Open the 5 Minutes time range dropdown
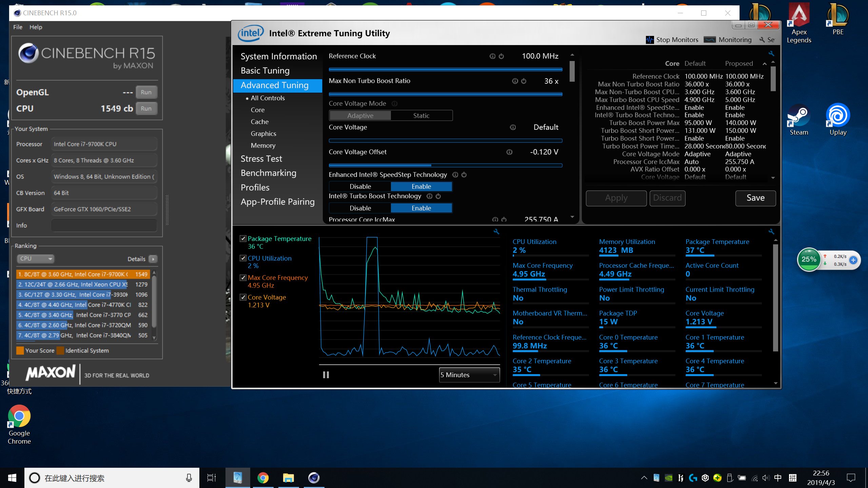The width and height of the screenshot is (868, 488). (x=469, y=375)
